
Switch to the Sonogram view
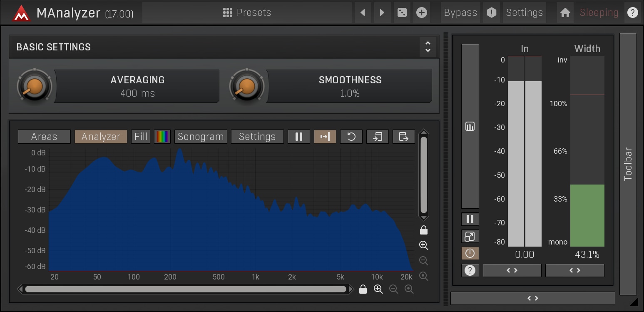click(x=201, y=137)
